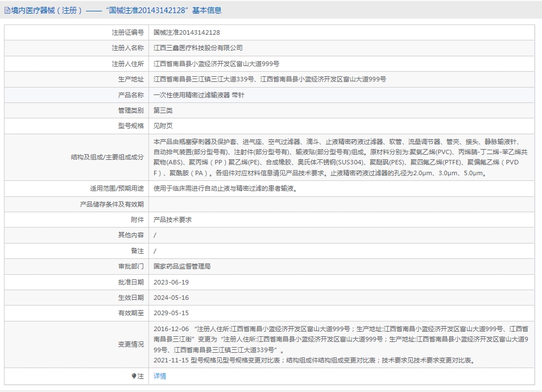Click the 生产地址 production address value

pos(270,80)
